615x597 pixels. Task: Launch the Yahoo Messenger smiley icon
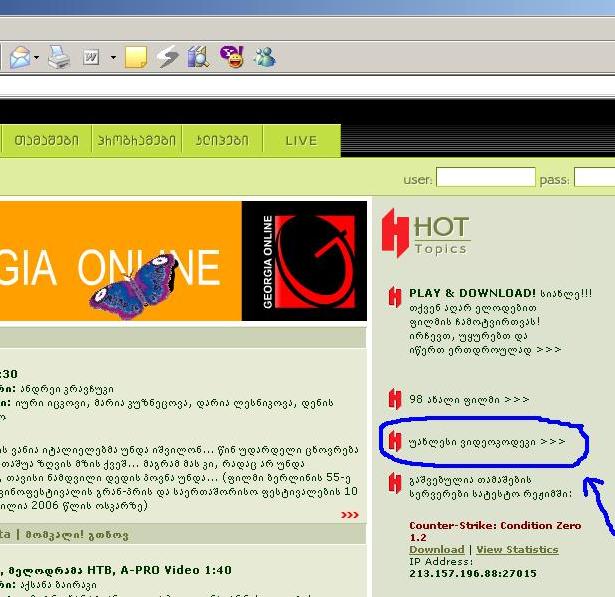(232, 57)
